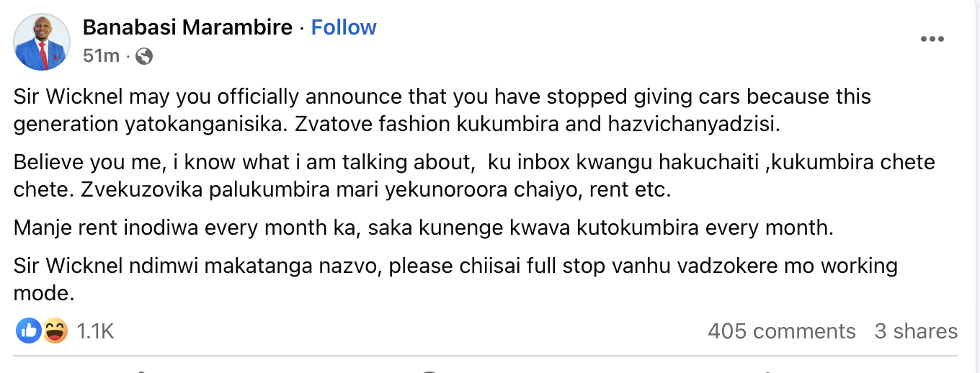View the 3 shares list
This screenshot has height=373, width=980.
pos(916,331)
